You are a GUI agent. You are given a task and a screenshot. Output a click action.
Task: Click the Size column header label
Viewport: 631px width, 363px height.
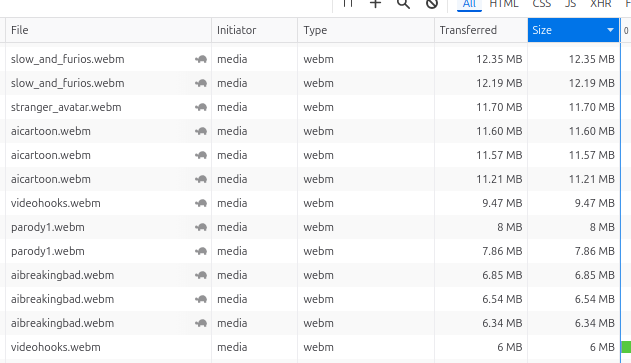(542, 30)
